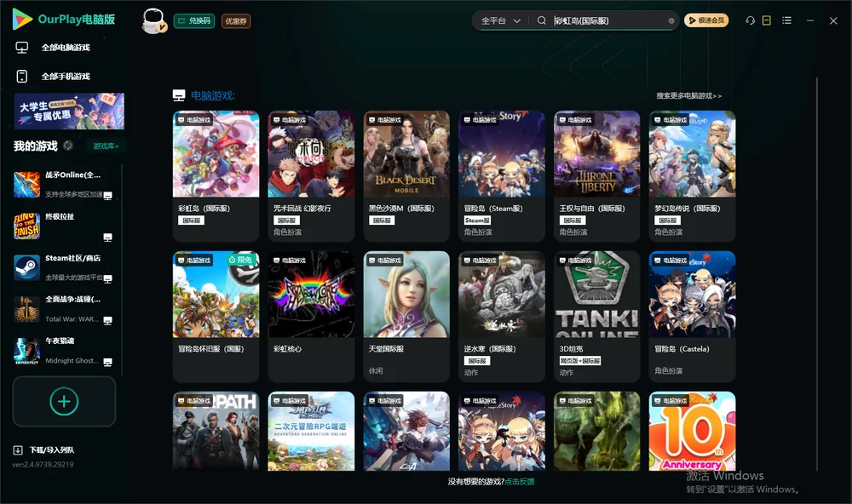Click inside the search input field
852x504 pixels.
pyautogui.click(x=608, y=20)
